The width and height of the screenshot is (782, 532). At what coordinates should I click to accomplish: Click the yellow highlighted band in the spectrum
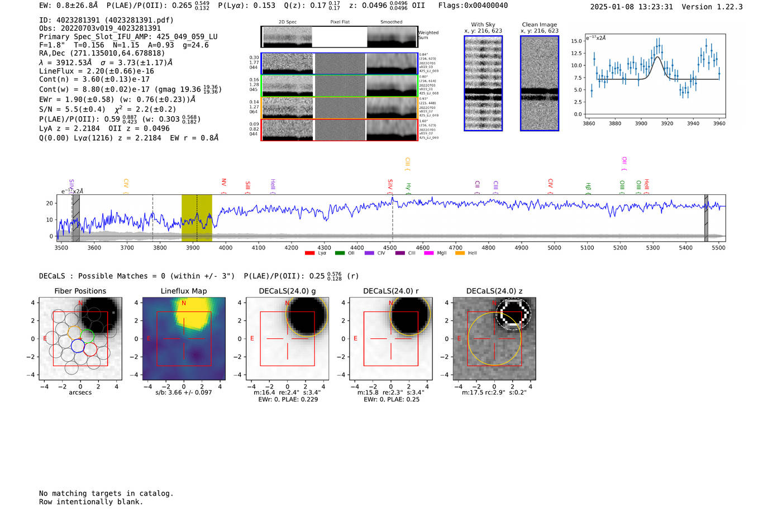click(197, 218)
